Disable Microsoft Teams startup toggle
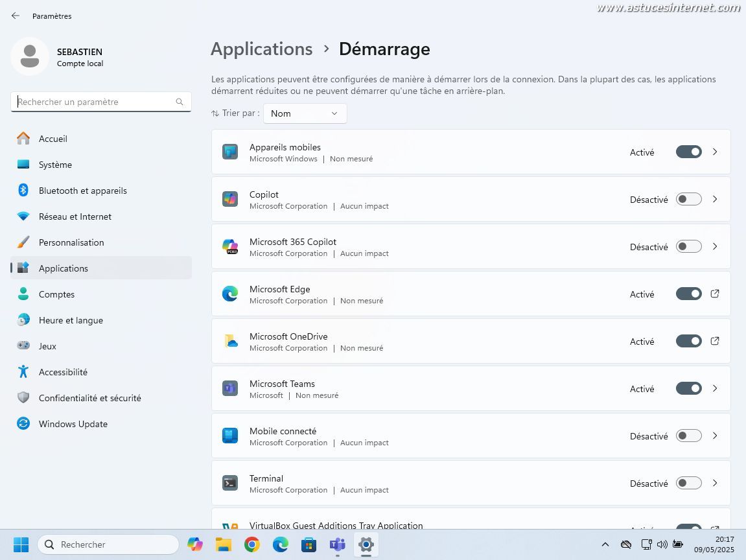This screenshot has height=560, width=746. (x=688, y=389)
